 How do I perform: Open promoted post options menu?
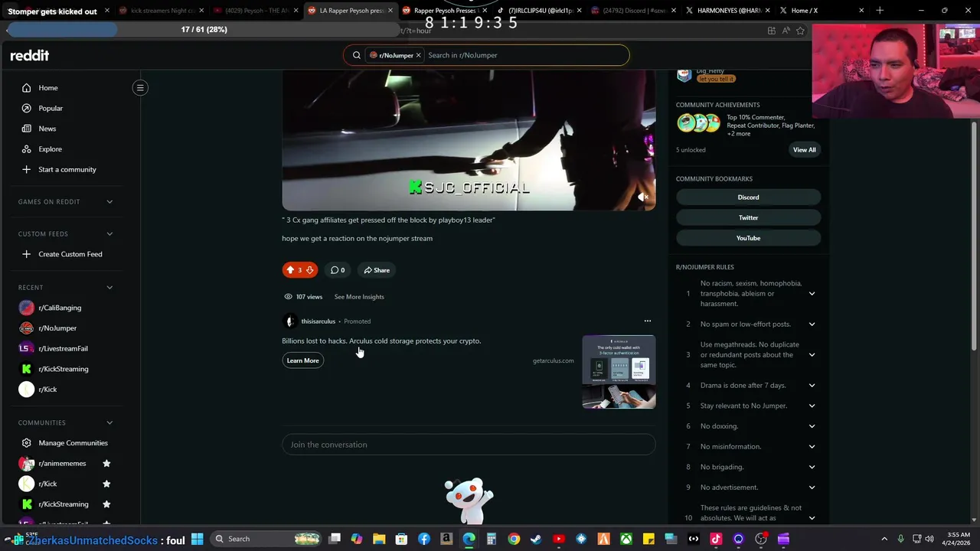[648, 321]
